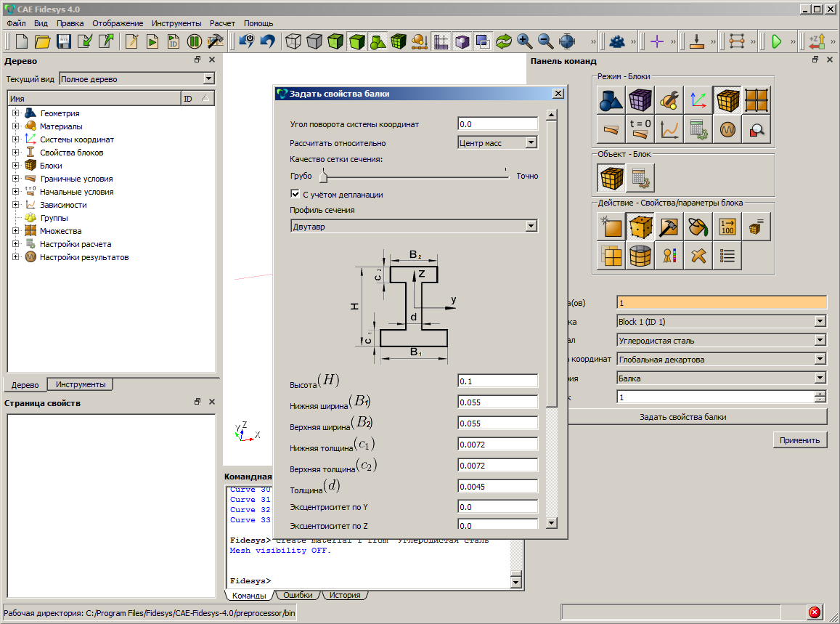Open the Расчет menu
The width and height of the screenshot is (840, 624).
(x=222, y=23)
